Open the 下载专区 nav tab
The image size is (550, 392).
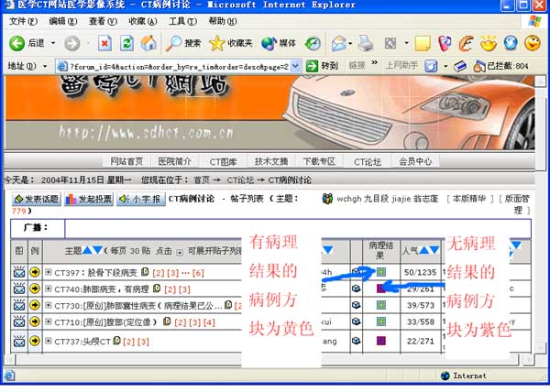coord(319,161)
